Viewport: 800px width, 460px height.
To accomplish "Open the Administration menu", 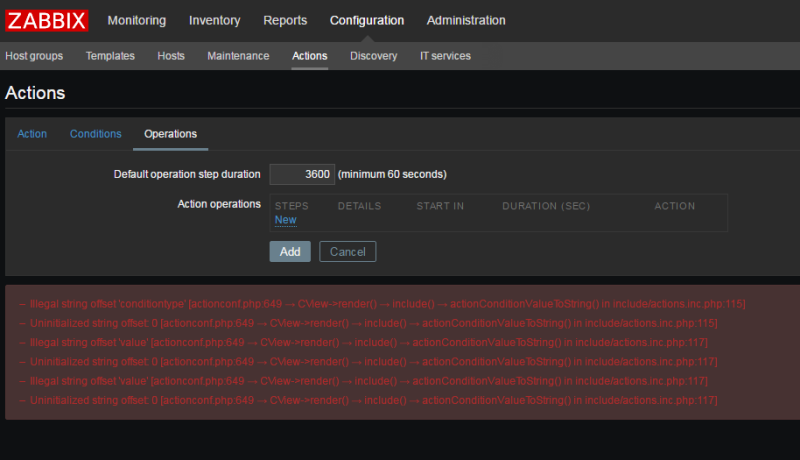I will [466, 20].
